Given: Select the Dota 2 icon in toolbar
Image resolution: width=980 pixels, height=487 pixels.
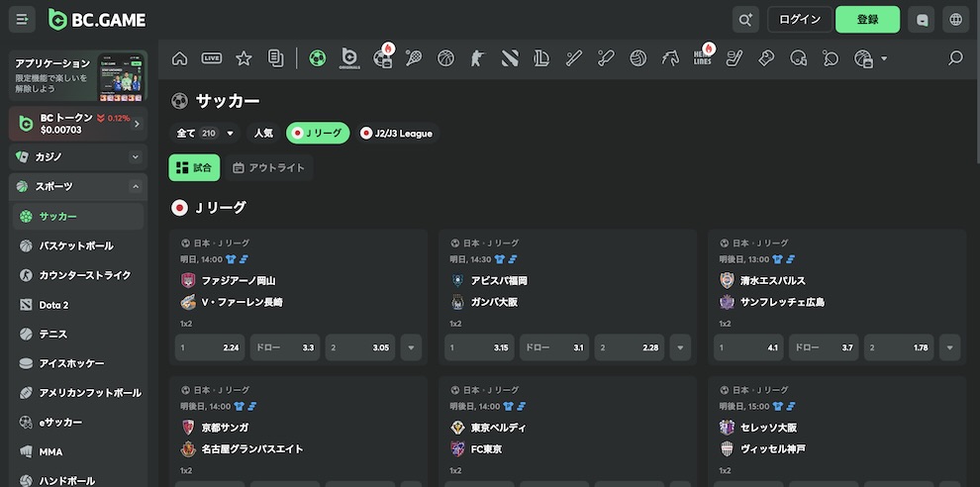Looking at the screenshot, I should pos(510,58).
